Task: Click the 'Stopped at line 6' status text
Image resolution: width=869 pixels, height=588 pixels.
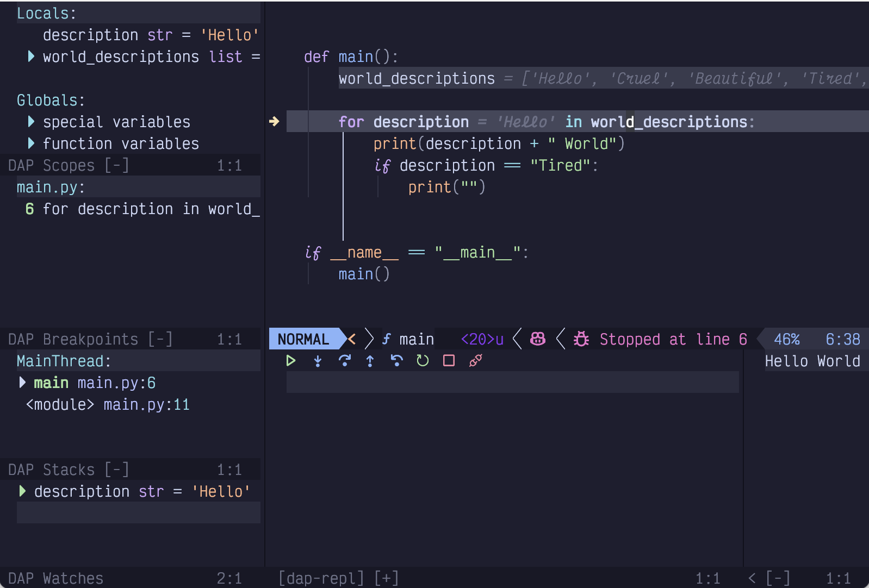Action: click(673, 339)
